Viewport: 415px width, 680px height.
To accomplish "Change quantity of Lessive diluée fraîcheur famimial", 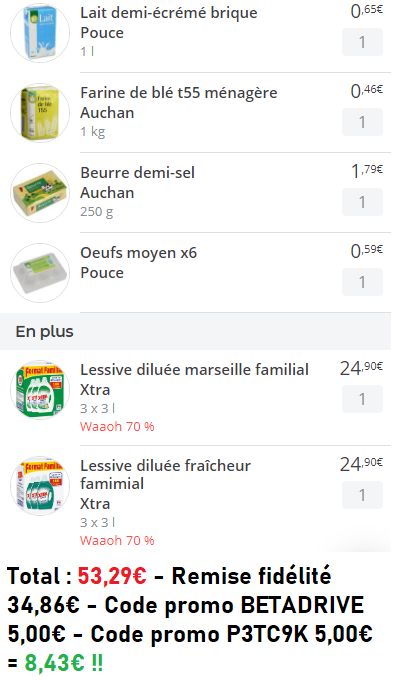I will [x=362, y=495].
